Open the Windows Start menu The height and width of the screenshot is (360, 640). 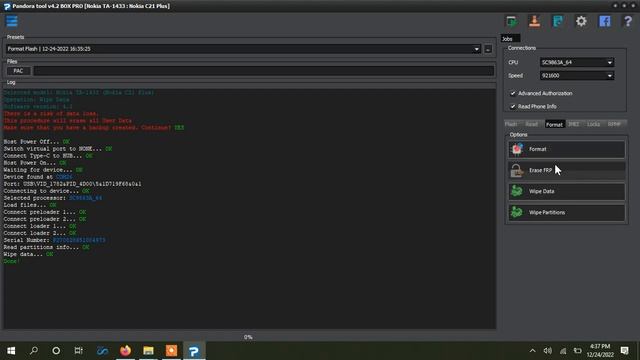coord(11,351)
